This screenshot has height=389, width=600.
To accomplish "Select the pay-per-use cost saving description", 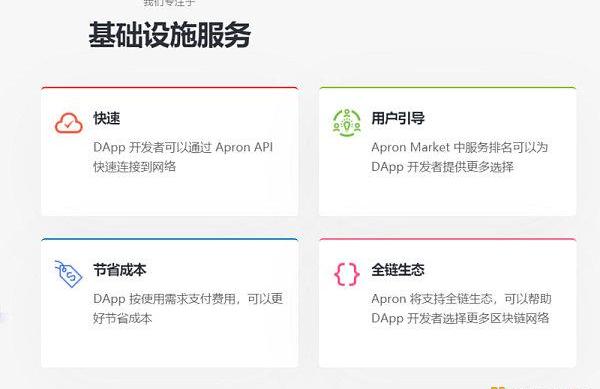I will (188, 308).
